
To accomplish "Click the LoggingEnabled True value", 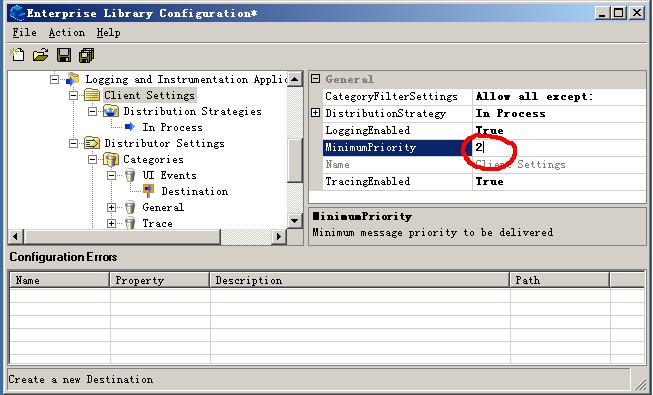I will coord(489,130).
